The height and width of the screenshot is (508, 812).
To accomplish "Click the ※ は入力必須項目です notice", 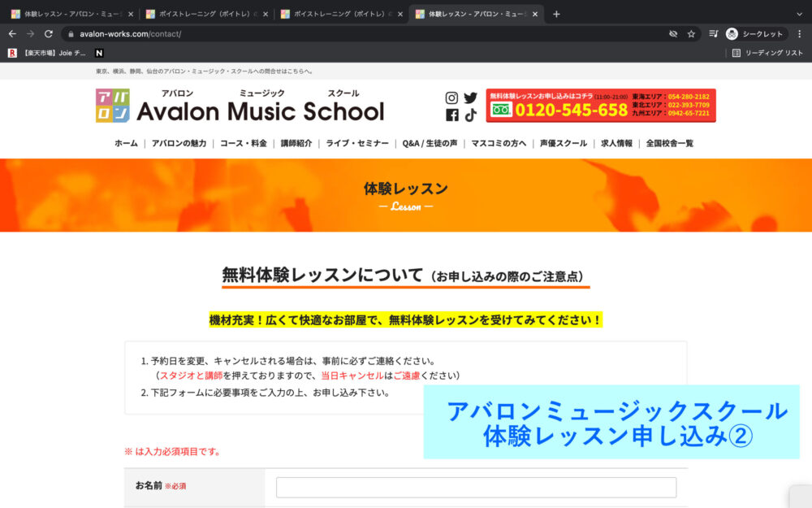I will [x=173, y=451].
